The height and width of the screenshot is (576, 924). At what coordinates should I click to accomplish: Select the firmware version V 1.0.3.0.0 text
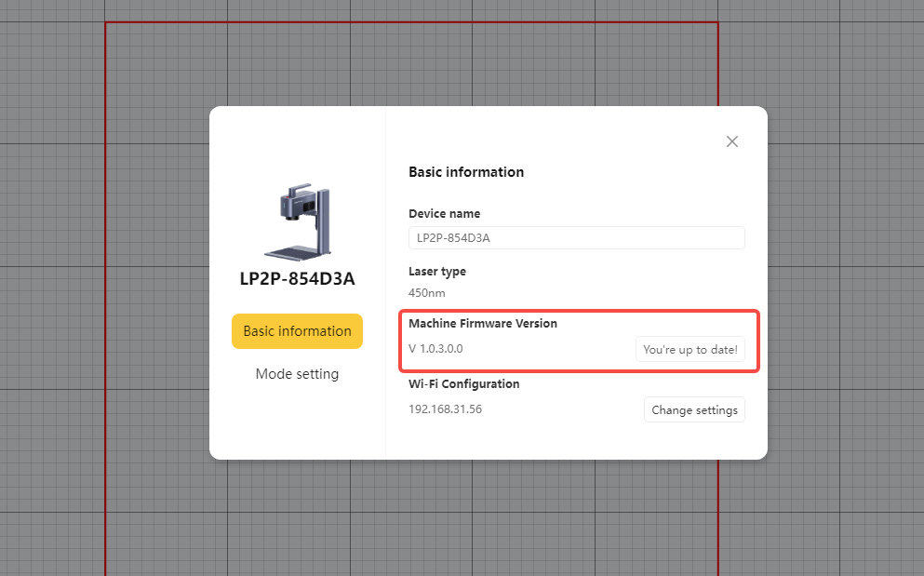pos(436,348)
